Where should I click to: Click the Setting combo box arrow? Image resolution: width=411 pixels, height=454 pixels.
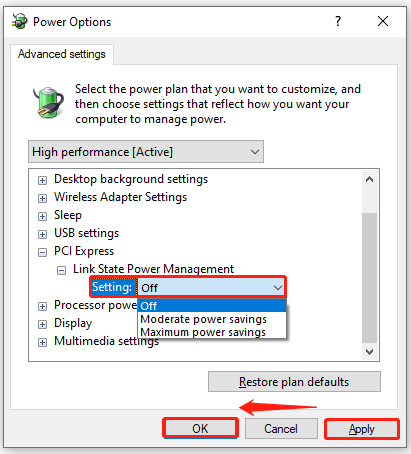pyautogui.click(x=277, y=287)
